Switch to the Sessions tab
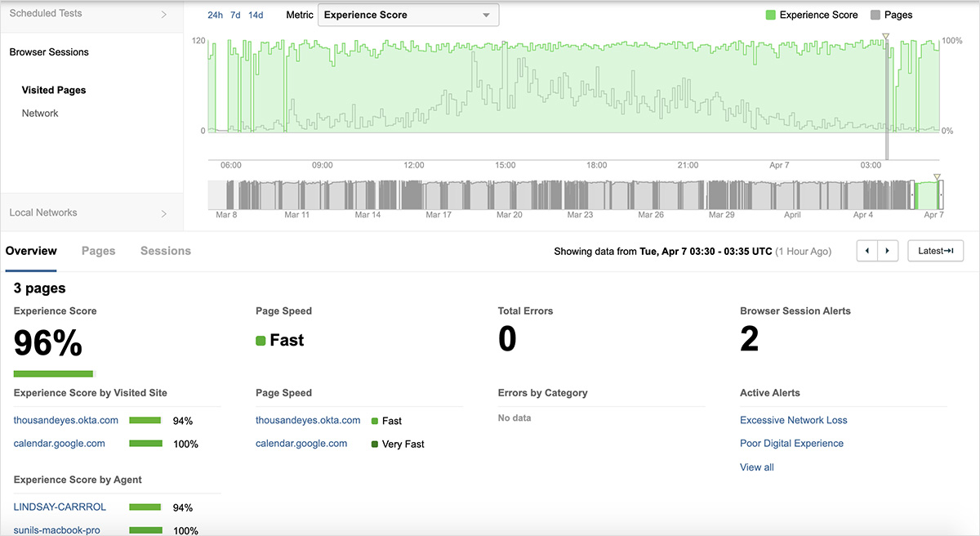980x536 pixels. click(x=165, y=251)
